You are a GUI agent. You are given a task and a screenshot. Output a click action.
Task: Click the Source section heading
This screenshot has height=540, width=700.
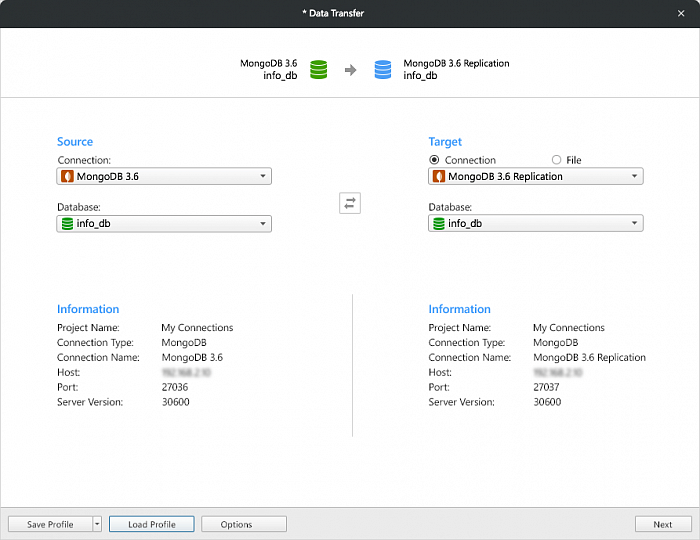coord(75,141)
